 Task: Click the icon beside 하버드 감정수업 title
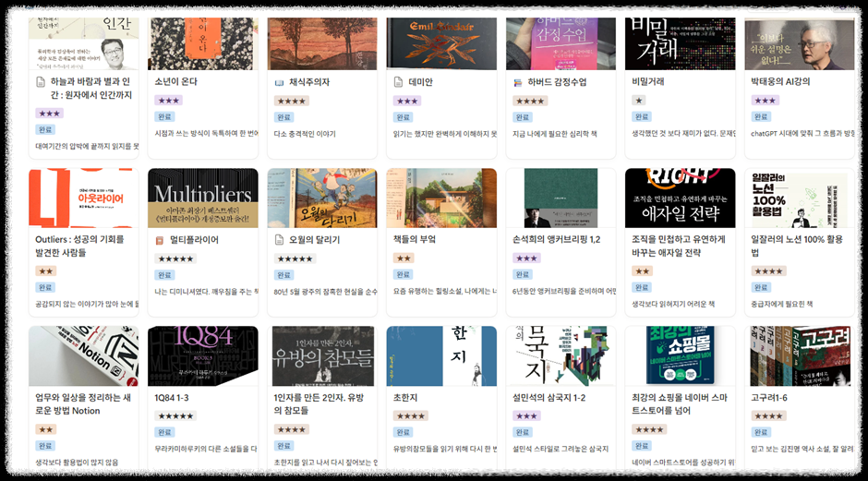click(518, 82)
